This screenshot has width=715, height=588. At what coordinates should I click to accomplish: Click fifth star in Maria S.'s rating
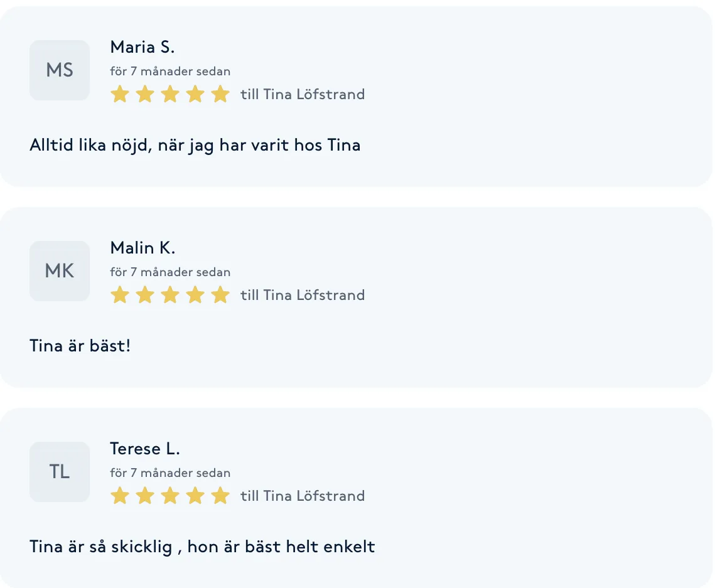[220, 95]
